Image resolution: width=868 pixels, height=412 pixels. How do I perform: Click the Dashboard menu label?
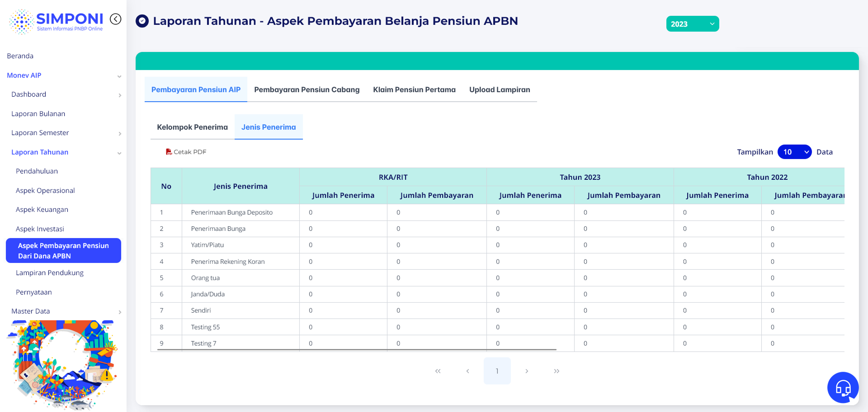[x=29, y=94]
